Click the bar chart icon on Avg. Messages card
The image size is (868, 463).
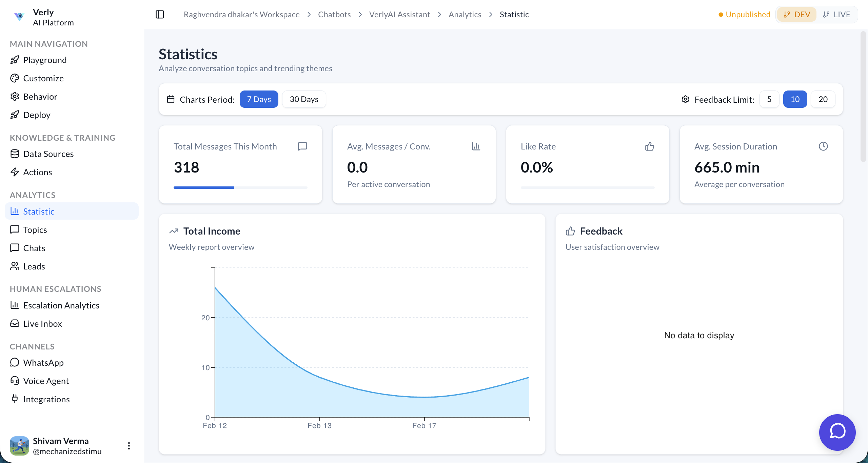pyautogui.click(x=476, y=146)
